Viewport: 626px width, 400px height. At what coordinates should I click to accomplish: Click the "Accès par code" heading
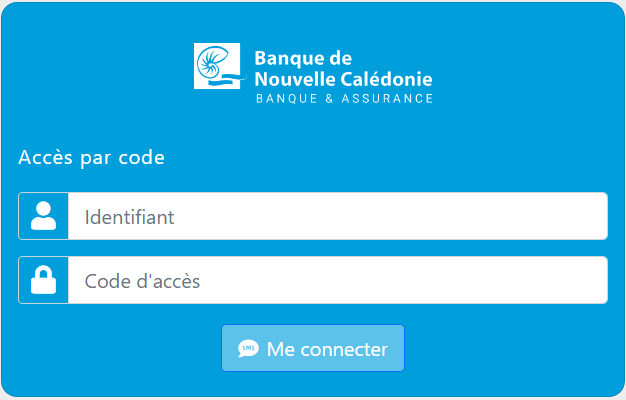[x=91, y=157]
